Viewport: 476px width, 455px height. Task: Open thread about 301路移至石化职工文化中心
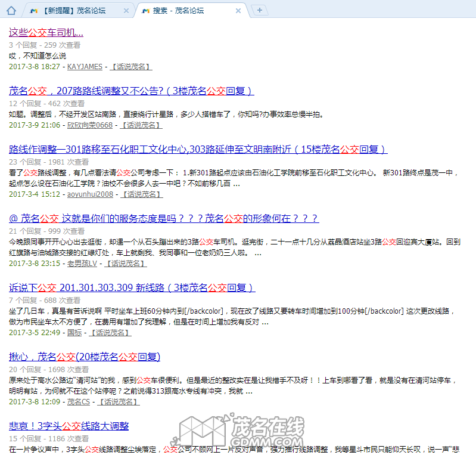[x=198, y=149]
